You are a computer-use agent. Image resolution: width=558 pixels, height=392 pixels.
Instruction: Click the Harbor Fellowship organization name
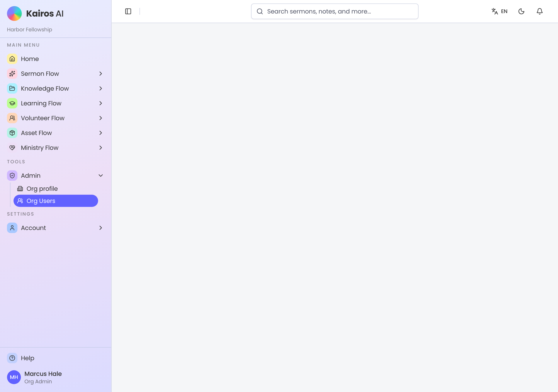click(29, 30)
